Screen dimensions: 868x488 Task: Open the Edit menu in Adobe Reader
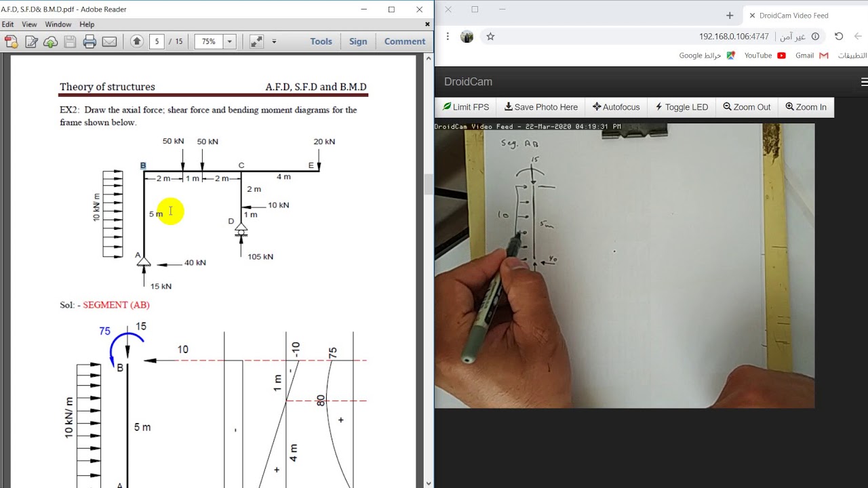click(x=8, y=24)
